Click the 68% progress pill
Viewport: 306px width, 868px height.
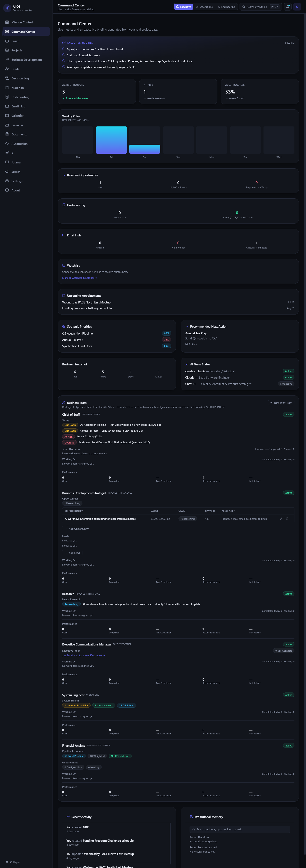(167, 333)
